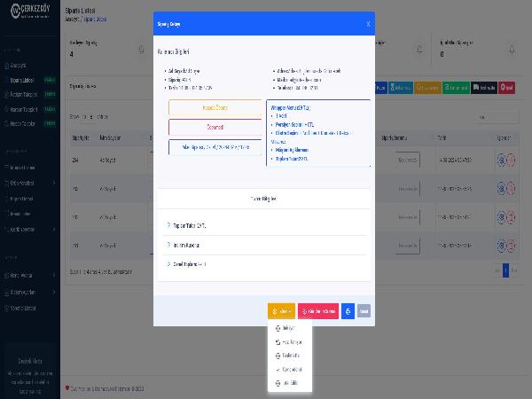Click the red-outlined Ödenmedi button

[215, 127]
